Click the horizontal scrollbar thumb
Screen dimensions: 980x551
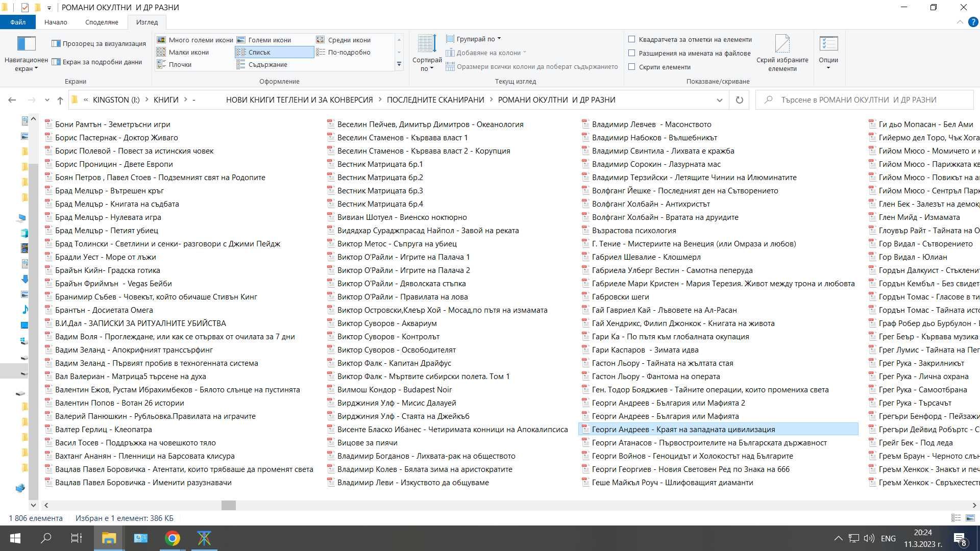[229, 505]
